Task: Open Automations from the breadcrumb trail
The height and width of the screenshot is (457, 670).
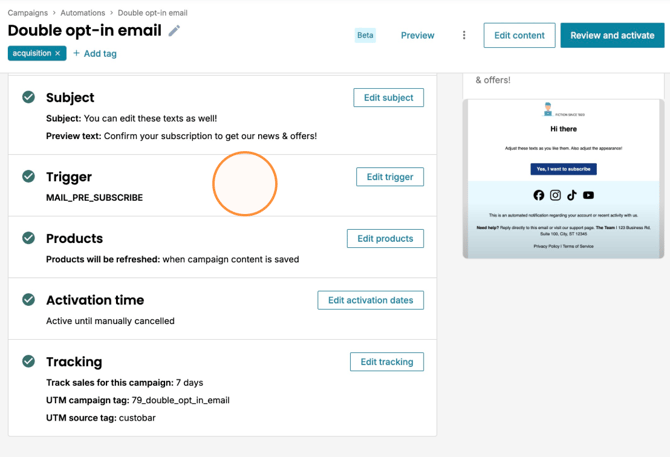Action: click(82, 13)
